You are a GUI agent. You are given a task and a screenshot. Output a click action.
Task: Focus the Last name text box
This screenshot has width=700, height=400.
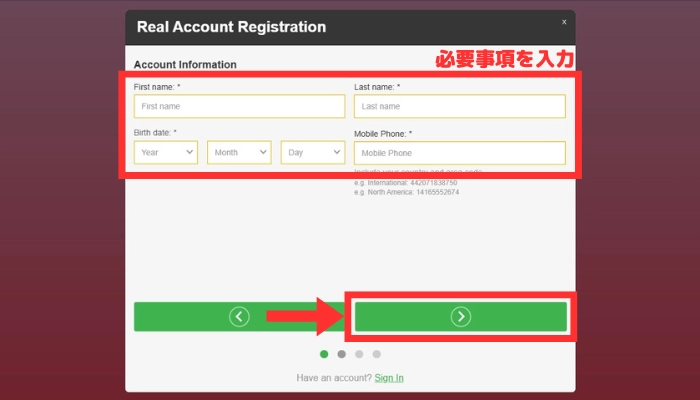[459, 106]
